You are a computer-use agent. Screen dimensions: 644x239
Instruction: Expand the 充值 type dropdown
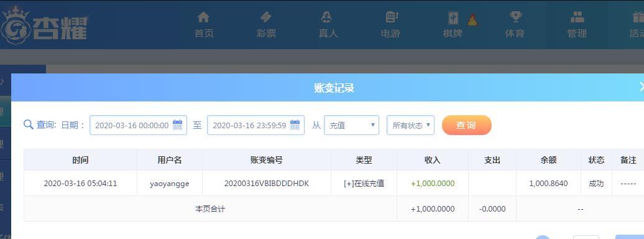pyautogui.click(x=351, y=125)
